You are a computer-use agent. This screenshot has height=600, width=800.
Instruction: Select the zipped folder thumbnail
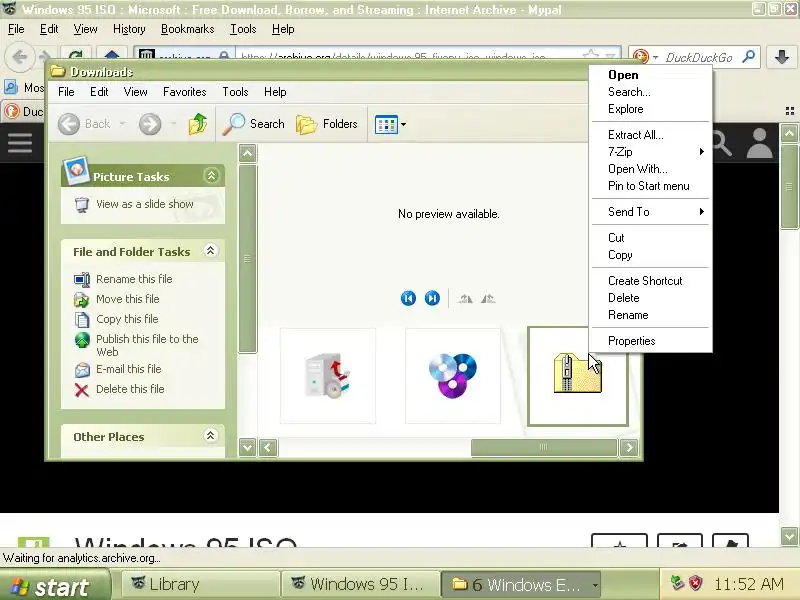coord(578,376)
